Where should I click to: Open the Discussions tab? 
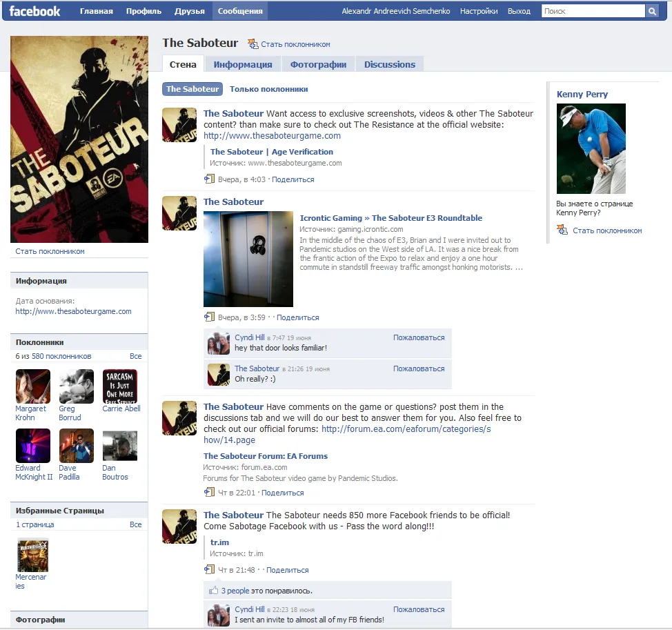point(390,64)
